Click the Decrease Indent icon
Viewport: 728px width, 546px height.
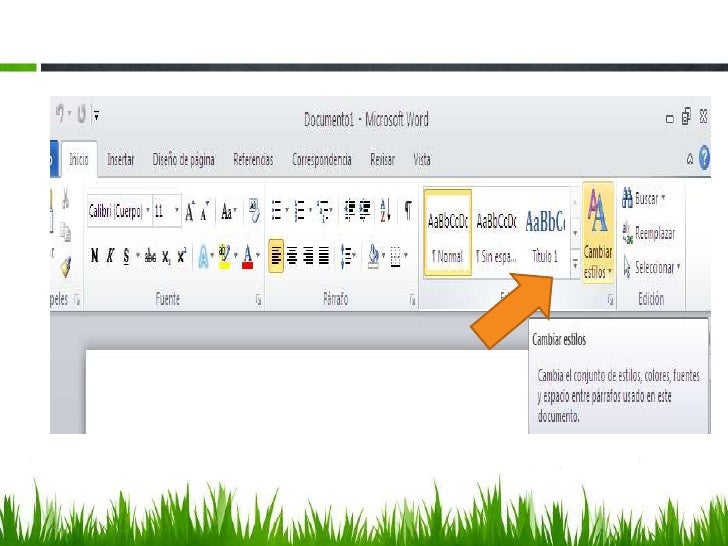tap(350, 209)
